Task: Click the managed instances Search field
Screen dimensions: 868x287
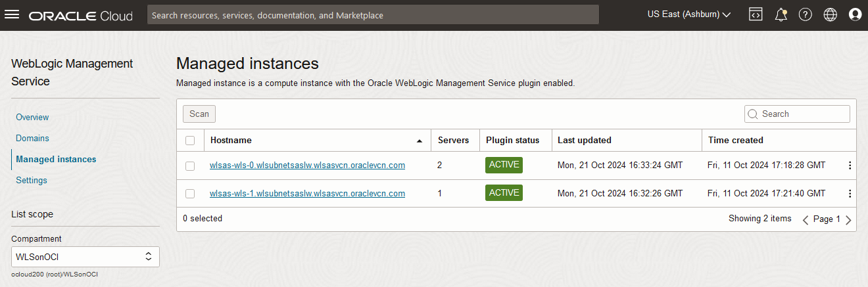Action: [x=802, y=114]
